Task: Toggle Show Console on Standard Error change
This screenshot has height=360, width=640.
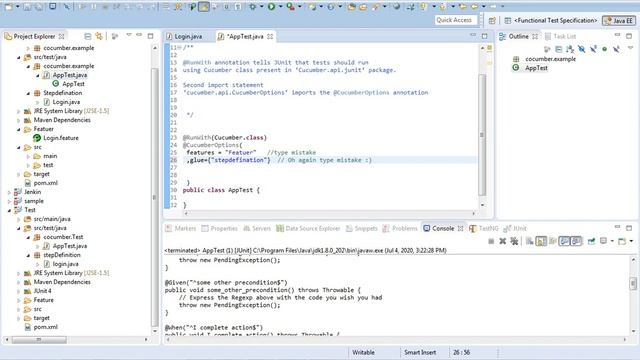Action: (576, 241)
